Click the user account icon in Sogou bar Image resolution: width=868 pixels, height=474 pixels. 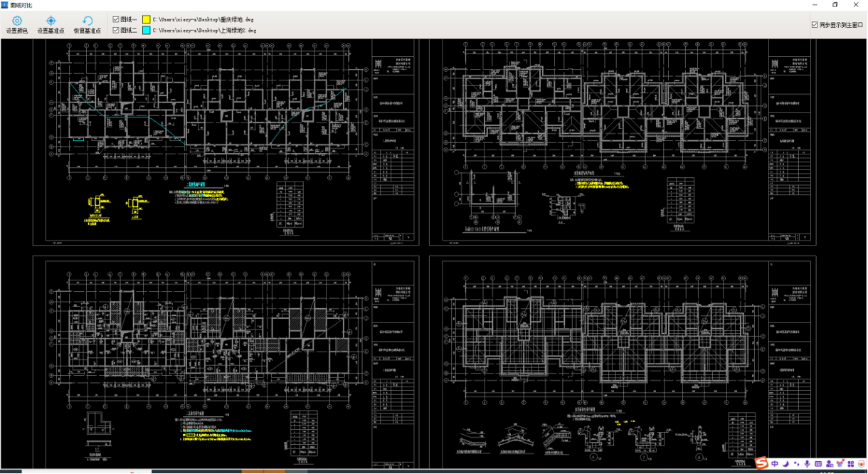(829, 464)
